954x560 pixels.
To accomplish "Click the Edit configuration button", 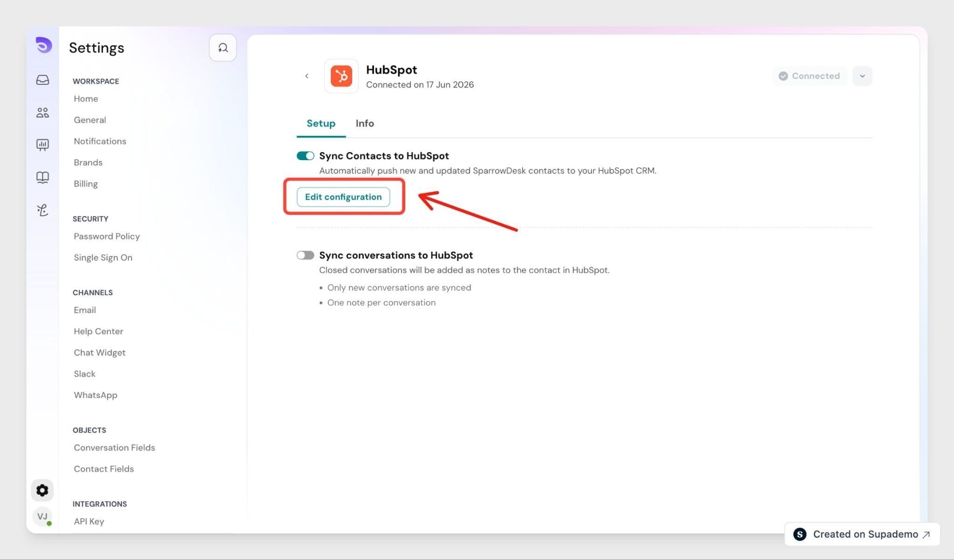I will (x=343, y=197).
